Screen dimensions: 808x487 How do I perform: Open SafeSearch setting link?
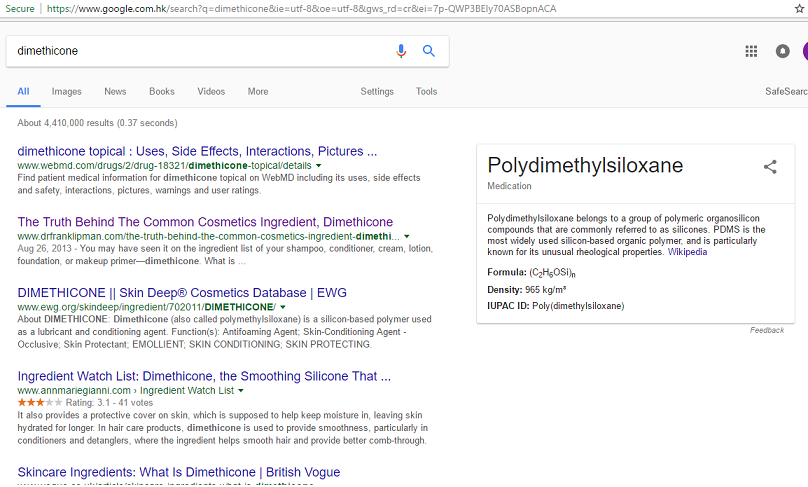(x=786, y=92)
